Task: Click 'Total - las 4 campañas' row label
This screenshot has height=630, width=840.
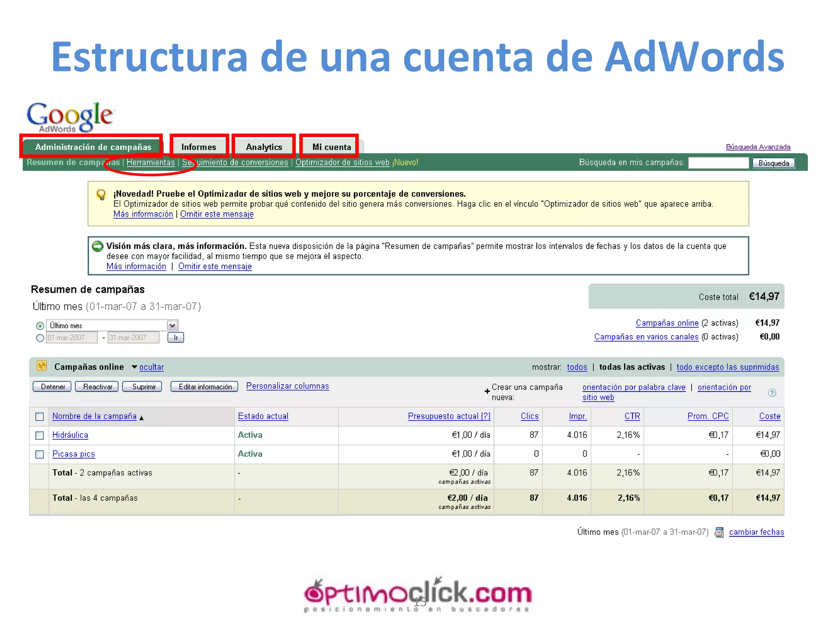Action: pos(95,498)
